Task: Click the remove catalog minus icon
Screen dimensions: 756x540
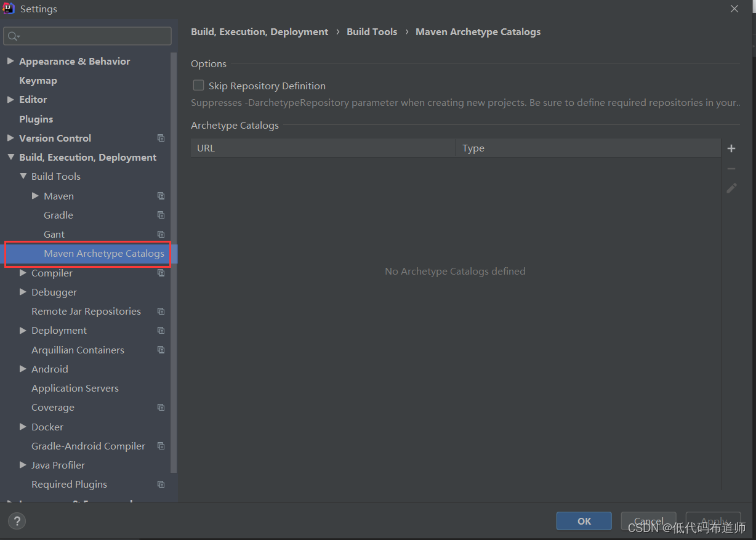Action: (x=731, y=169)
